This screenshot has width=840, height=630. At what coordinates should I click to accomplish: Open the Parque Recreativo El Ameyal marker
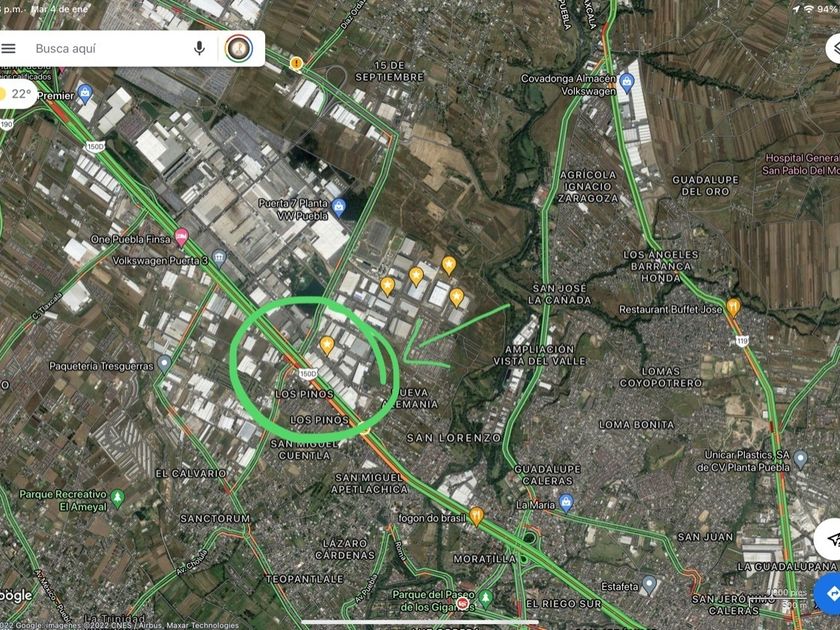(117, 498)
